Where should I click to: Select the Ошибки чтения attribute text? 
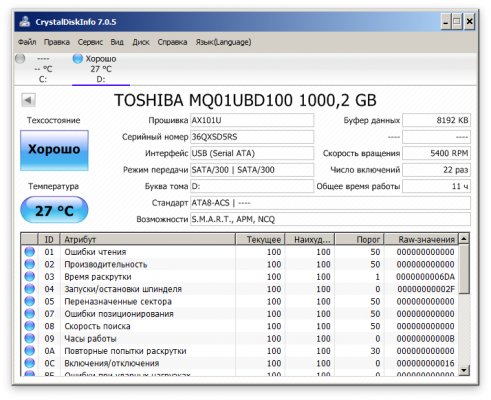click(x=95, y=252)
